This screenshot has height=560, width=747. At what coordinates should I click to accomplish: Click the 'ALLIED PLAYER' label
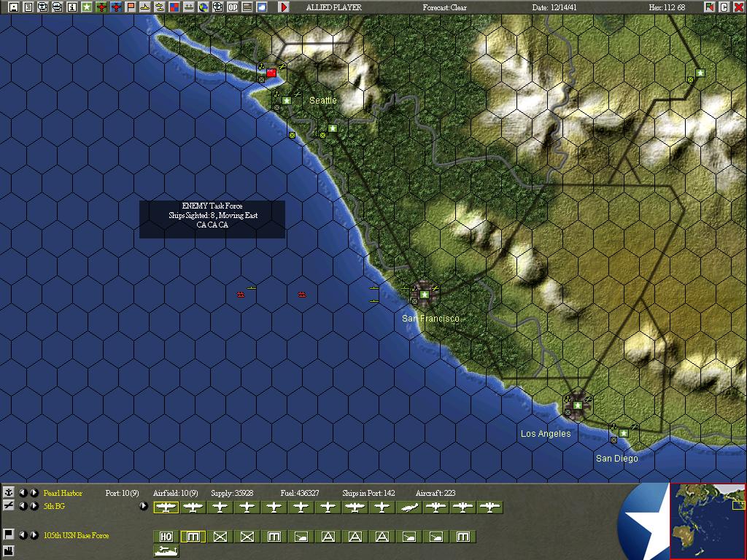(333, 7)
